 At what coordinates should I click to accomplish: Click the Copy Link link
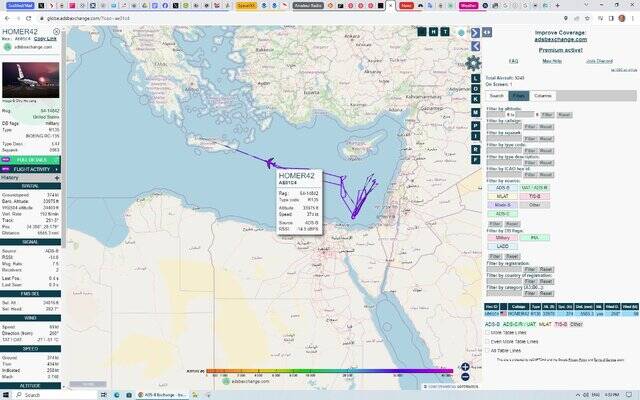[45, 39]
